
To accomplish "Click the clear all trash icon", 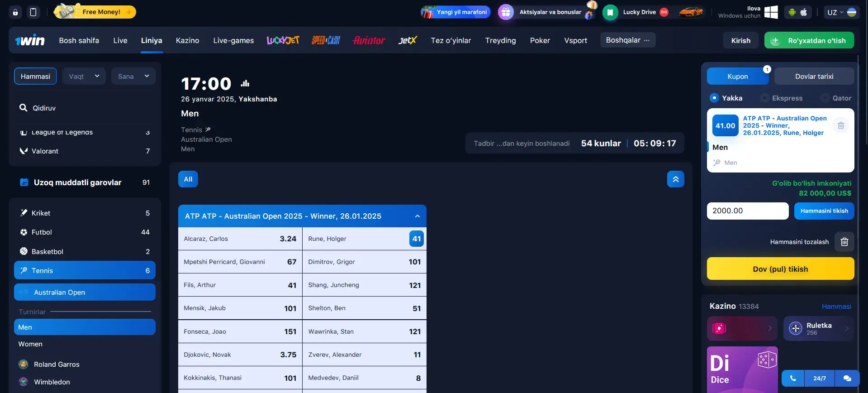I will tap(844, 242).
